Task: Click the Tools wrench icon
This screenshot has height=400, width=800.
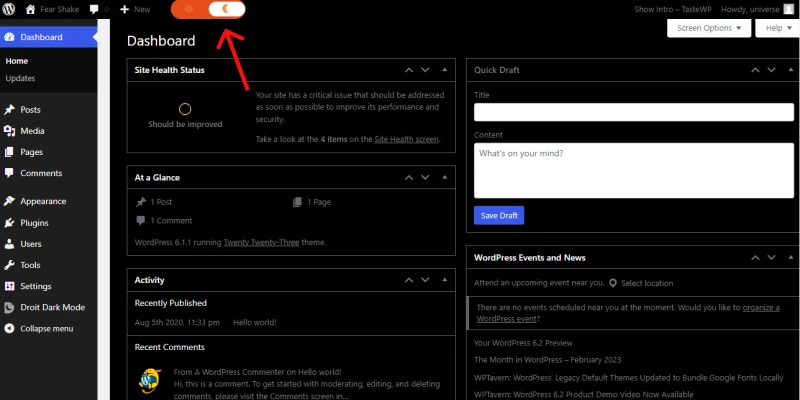Action: click(9, 265)
